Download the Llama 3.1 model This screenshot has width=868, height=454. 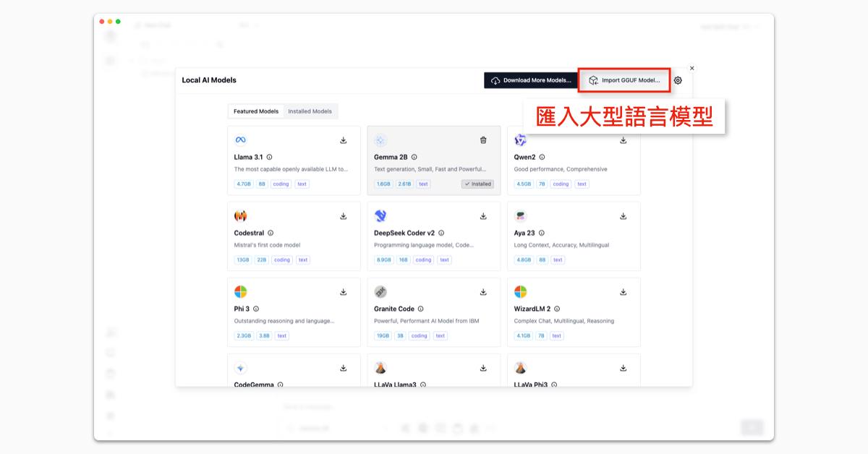[x=344, y=140]
